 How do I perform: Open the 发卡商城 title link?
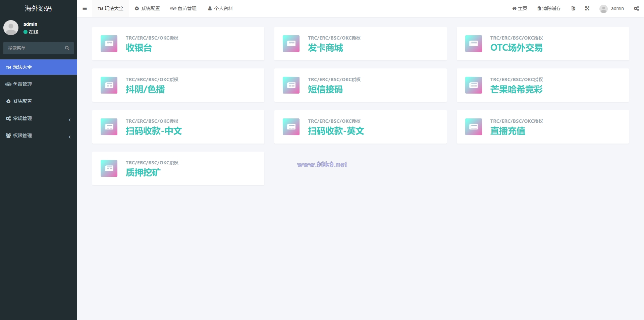(x=325, y=48)
